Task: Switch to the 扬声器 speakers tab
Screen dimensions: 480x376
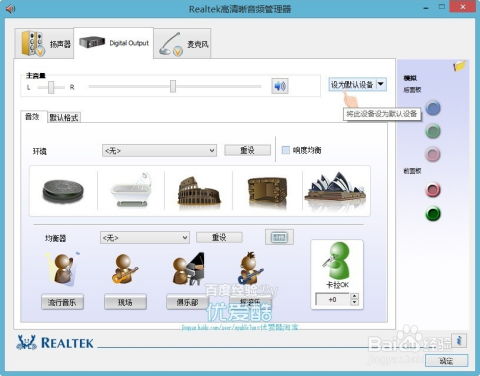Action: (x=44, y=44)
